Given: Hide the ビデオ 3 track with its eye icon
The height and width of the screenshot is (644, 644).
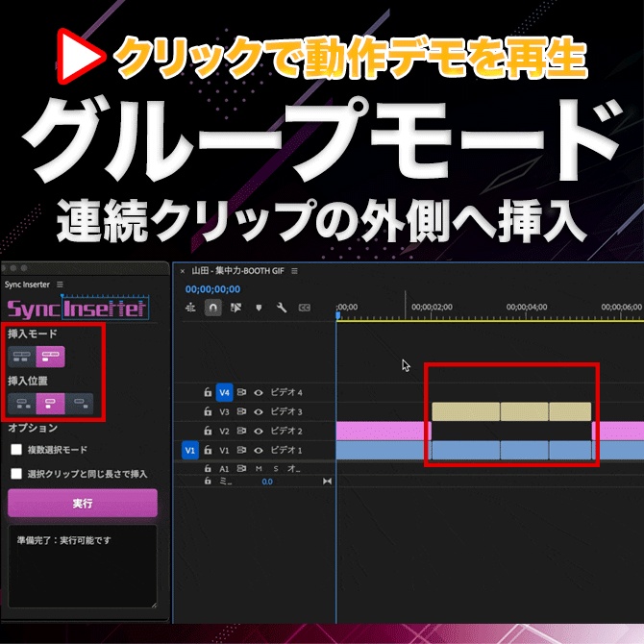Looking at the screenshot, I should point(259,411).
